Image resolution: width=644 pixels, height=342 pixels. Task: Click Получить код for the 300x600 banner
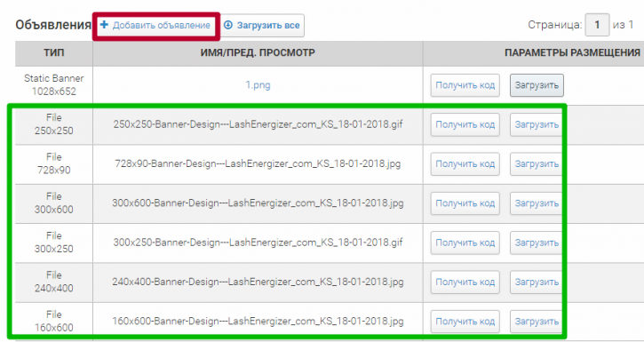click(465, 203)
